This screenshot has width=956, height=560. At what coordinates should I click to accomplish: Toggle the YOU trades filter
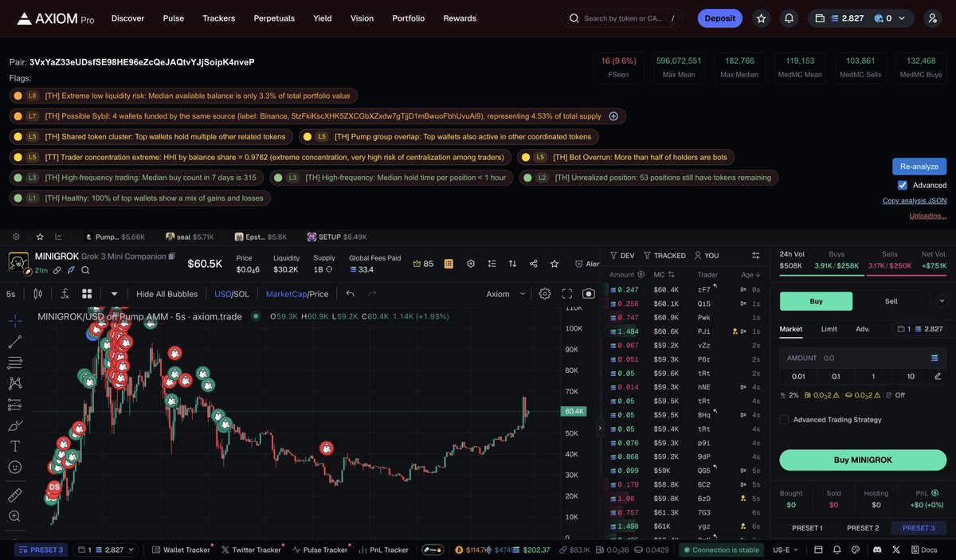707,256
